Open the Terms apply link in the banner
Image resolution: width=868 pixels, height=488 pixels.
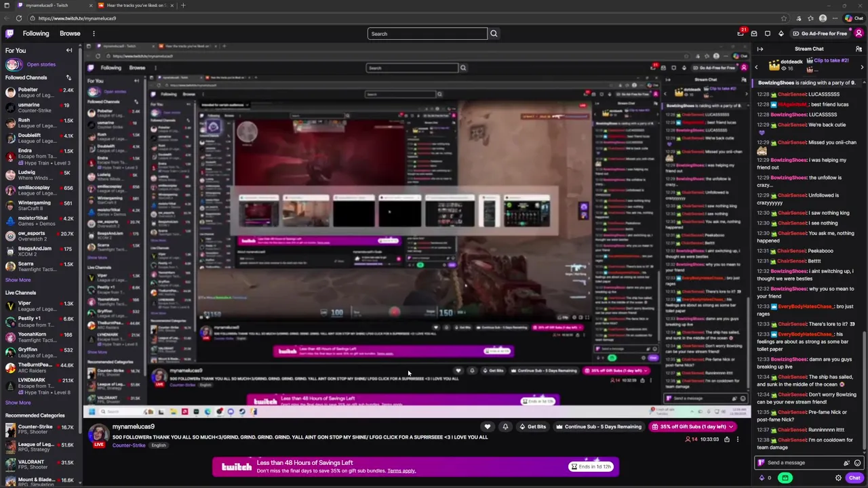[x=401, y=471]
